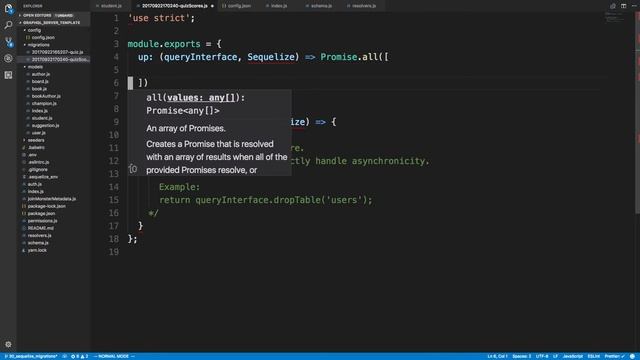The image size is (640, 360).
Task: Open the Manage gear menu
Action: [x=8, y=344]
